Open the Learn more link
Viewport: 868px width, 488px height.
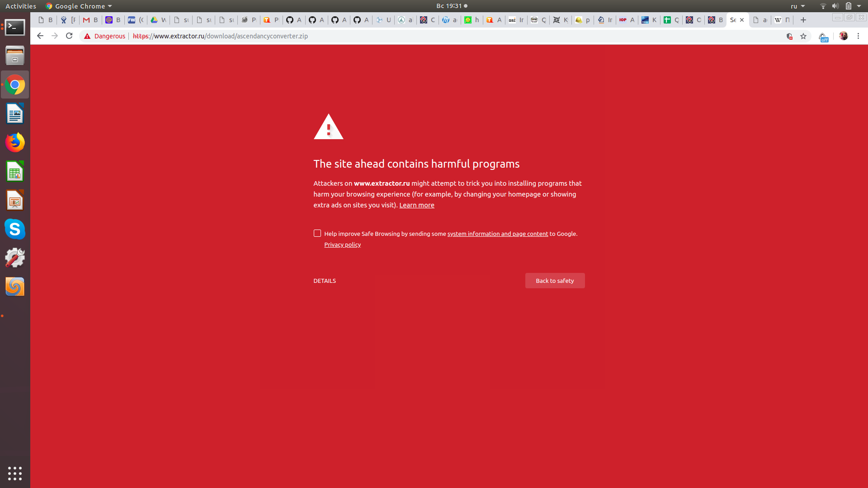click(416, 205)
